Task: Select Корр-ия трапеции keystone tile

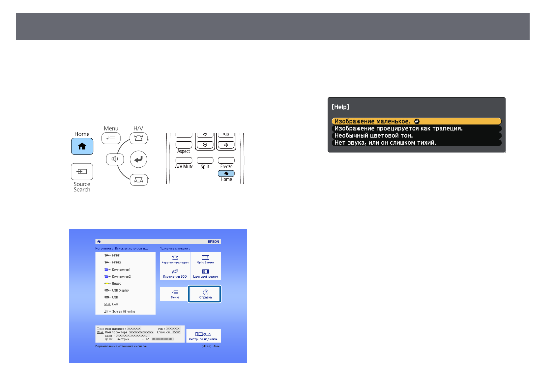Action: pyautogui.click(x=175, y=259)
